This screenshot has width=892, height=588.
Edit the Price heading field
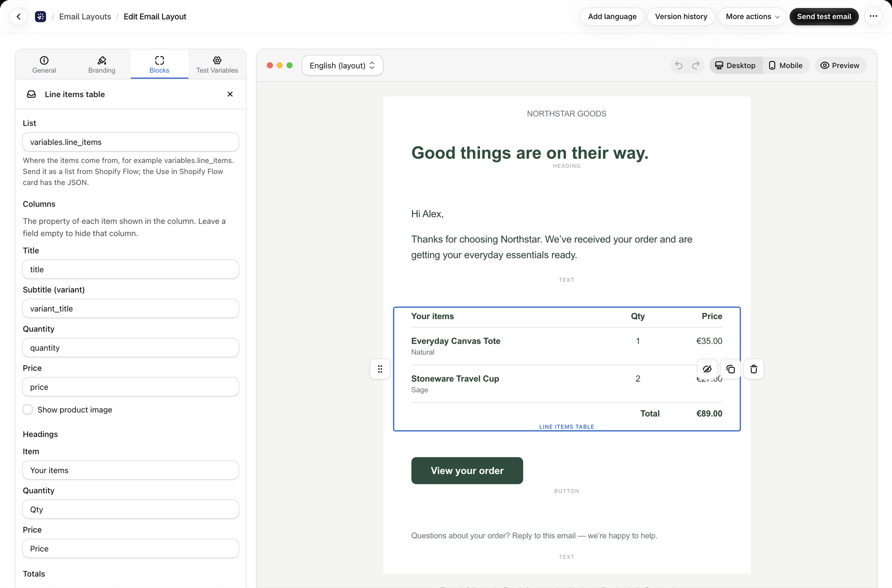131,549
